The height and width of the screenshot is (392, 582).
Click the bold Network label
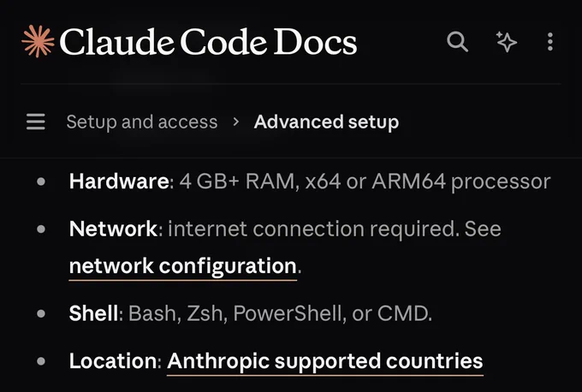coord(114,229)
